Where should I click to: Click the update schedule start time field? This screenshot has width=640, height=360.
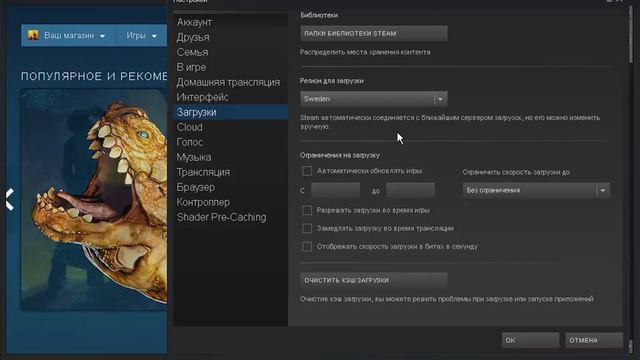click(336, 190)
